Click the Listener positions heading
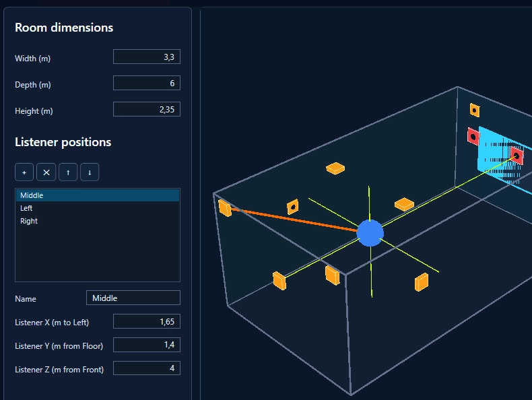 [x=63, y=142]
